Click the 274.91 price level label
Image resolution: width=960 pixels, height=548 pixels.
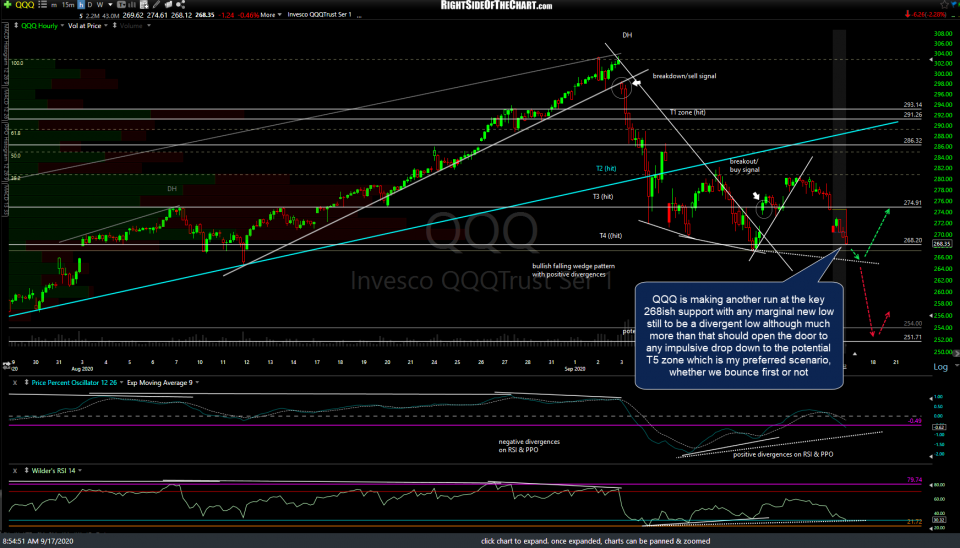point(912,203)
